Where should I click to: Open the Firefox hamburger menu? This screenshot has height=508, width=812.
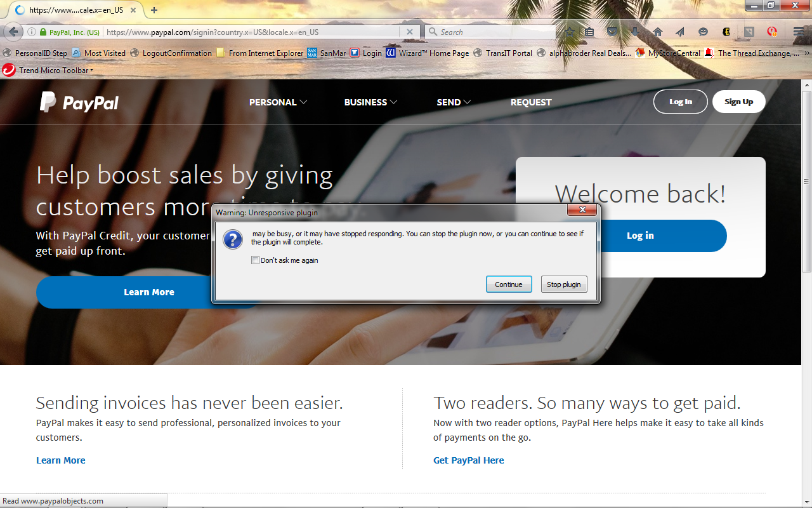coord(799,32)
